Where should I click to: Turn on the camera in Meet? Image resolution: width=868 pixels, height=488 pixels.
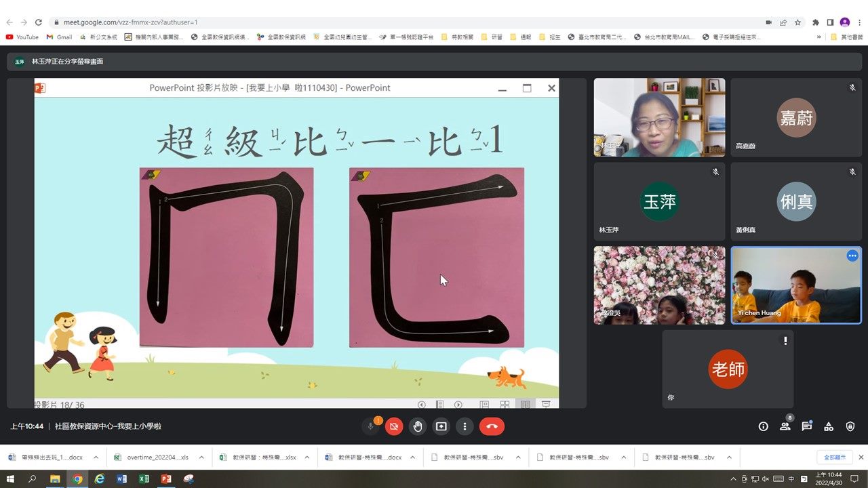[x=394, y=426]
